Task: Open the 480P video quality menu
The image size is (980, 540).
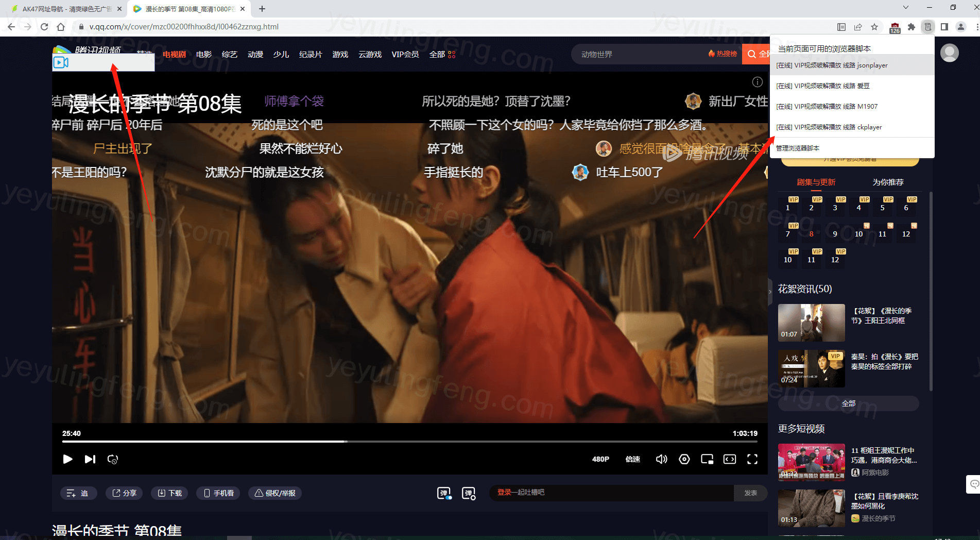Action: [600, 459]
